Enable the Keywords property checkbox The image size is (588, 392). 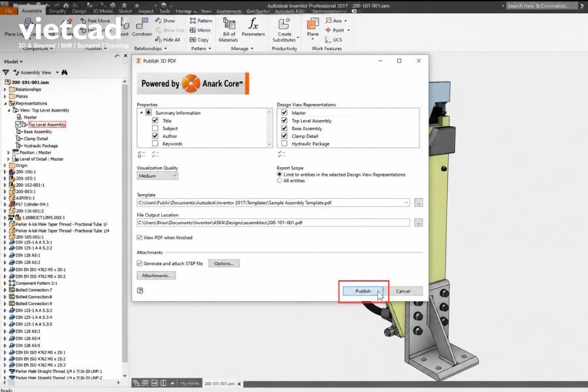click(x=155, y=143)
